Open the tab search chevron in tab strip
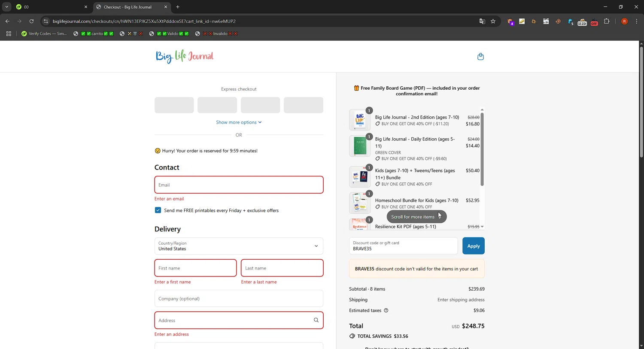This screenshot has width=644, height=349. point(6,7)
